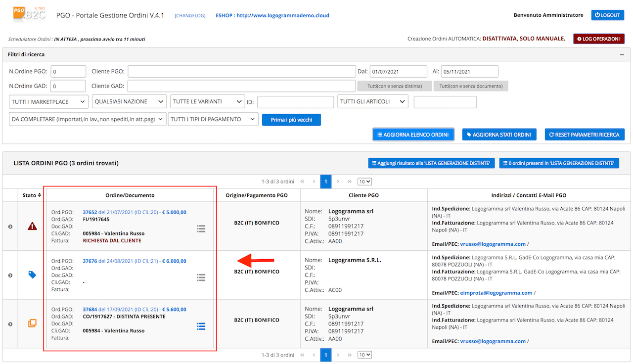
Task: Collapse the Filtri di ricerca panel
Action: tap(622, 55)
